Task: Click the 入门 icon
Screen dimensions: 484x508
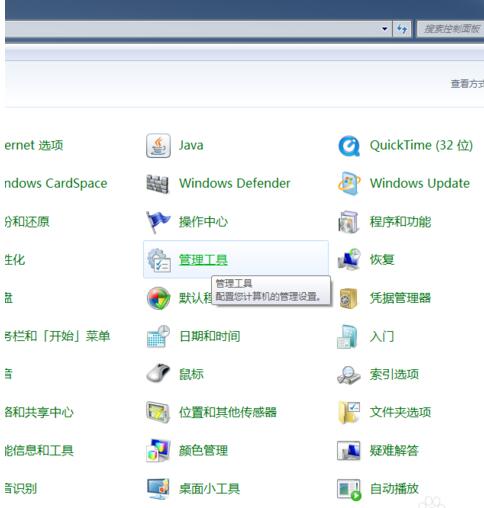Action: click(348, 336)
